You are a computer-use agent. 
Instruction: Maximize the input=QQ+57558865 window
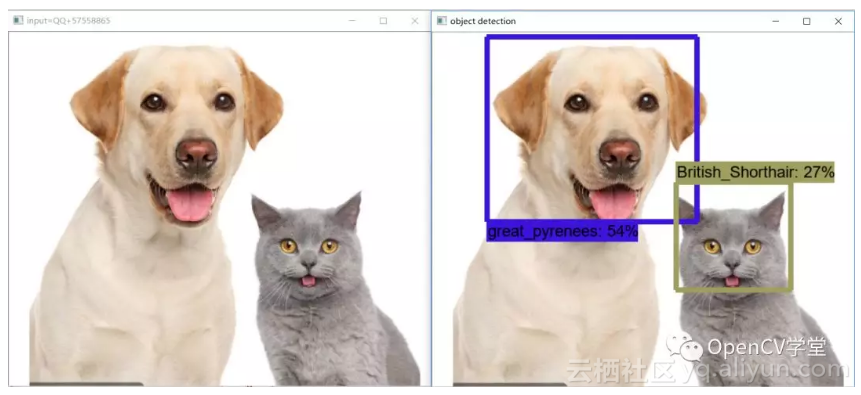(x=383, y=21)
